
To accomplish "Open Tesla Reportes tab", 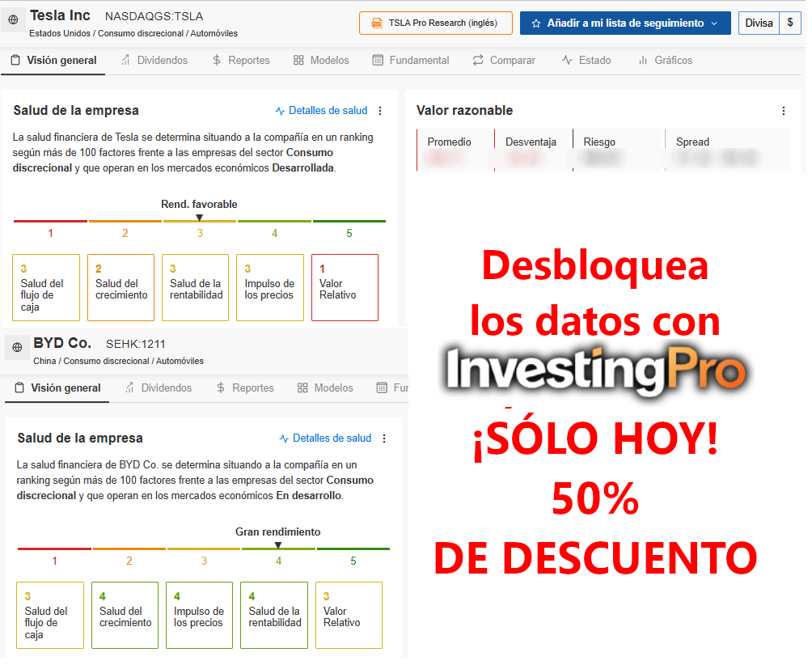I will click(x=243, y=61).
